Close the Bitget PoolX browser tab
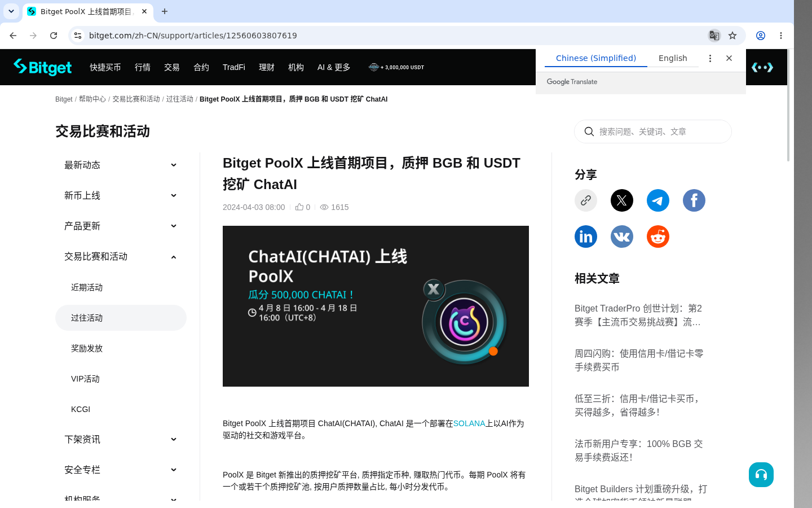Screen dimensions: 812x508 pyautogui.click(x=144, y=11)
